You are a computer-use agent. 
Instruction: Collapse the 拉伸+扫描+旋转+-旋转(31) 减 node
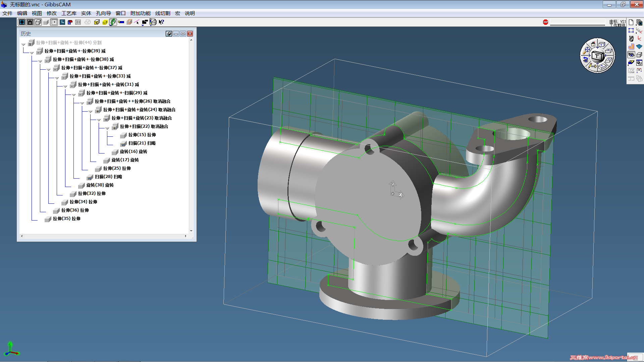click(65, 86)
